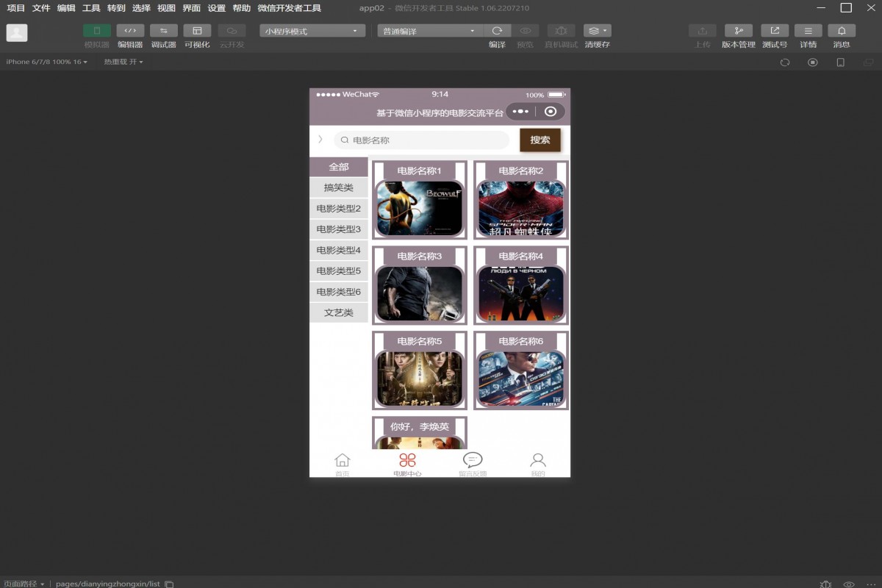
Task: Open the visualization tool icon
Action: click(x=197, y=31)
